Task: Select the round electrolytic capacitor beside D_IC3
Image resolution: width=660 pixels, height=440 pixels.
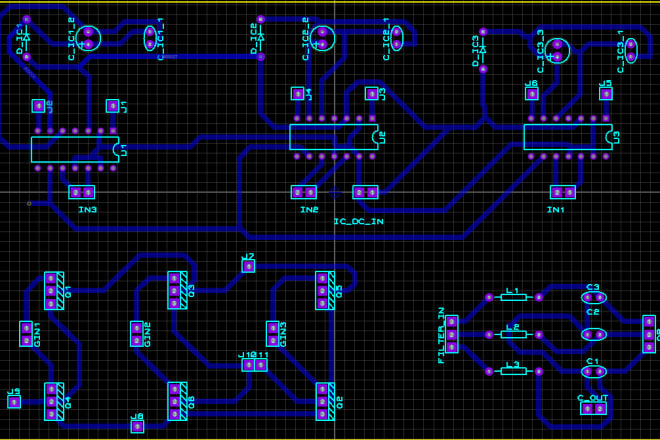Action: tap(557, 51)
